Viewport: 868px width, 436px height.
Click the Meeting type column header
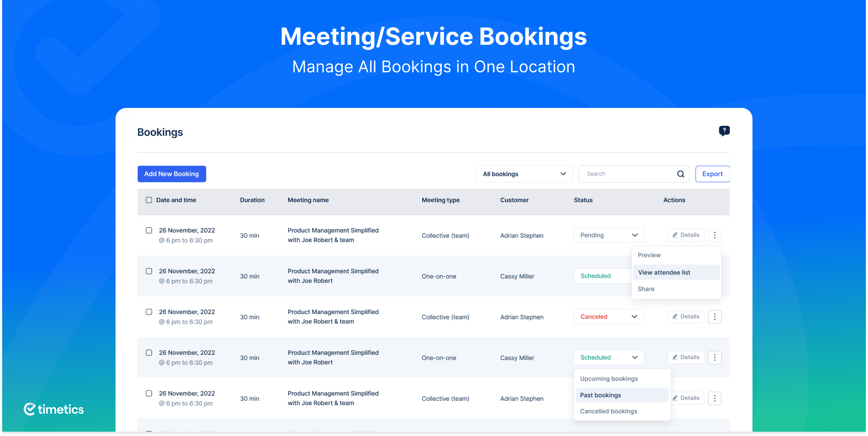[x=440, y=200]
